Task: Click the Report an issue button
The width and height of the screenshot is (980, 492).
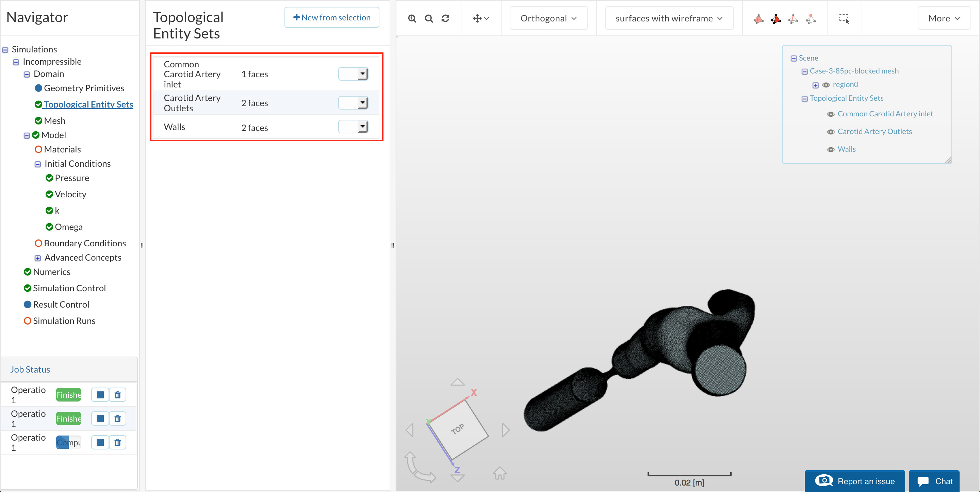Action: [x=854, y=481]
